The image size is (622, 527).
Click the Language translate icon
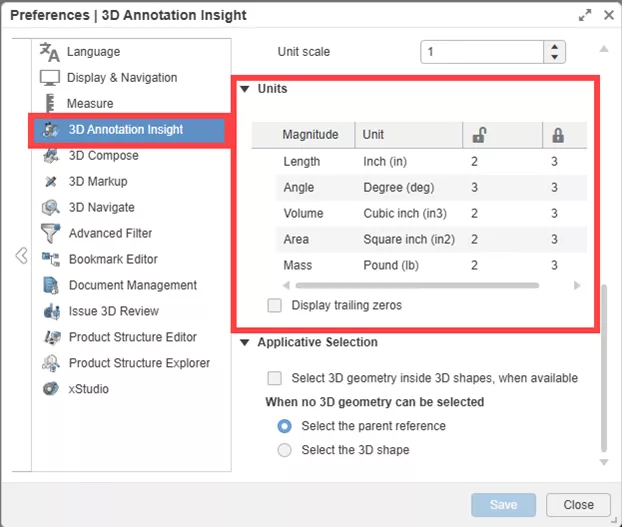point(50,52)
